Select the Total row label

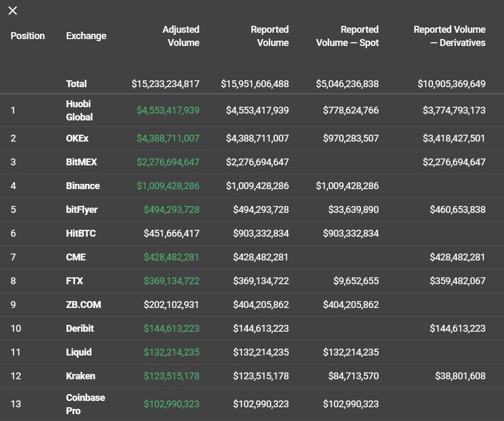[76, 84]
